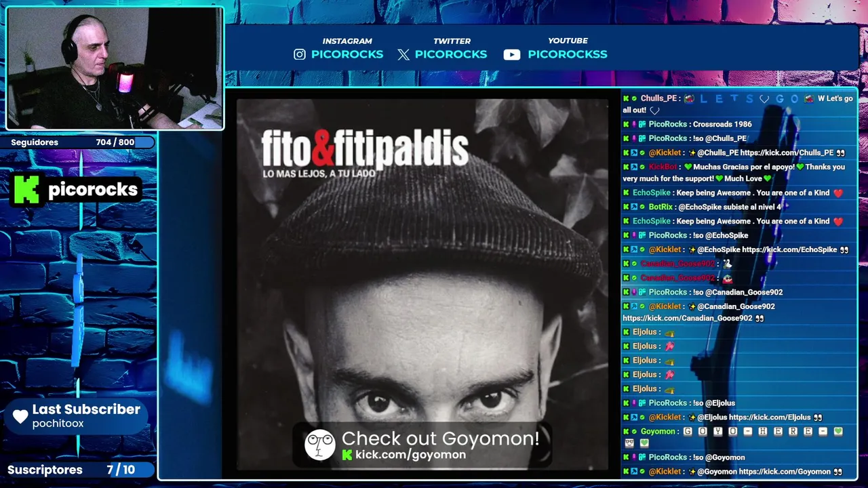868x488 pixels.
Task: Click the '!so @Goyomon' chat command
Action: 719,458
